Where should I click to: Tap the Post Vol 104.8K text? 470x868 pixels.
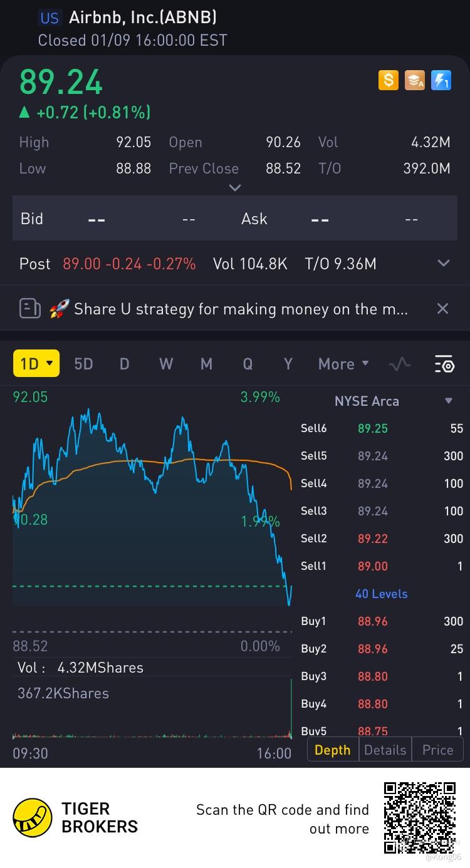tap(250, 264)
